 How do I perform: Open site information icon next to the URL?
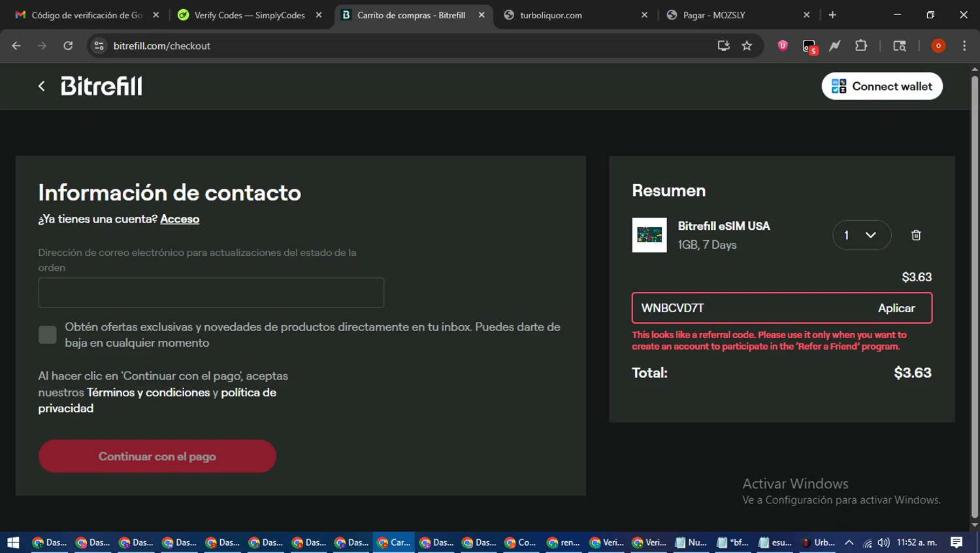click(x=99, y=46)
